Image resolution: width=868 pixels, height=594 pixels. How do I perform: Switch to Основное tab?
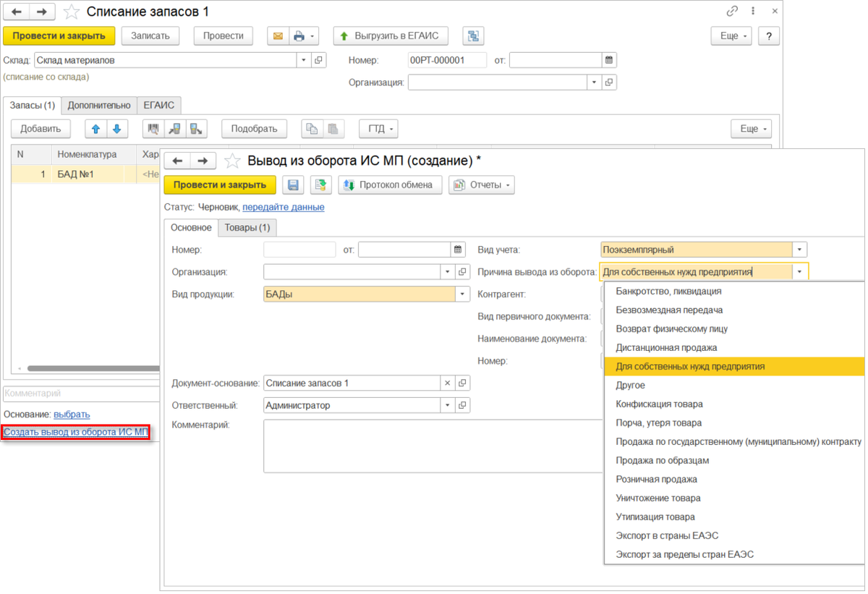coord(191,227)
